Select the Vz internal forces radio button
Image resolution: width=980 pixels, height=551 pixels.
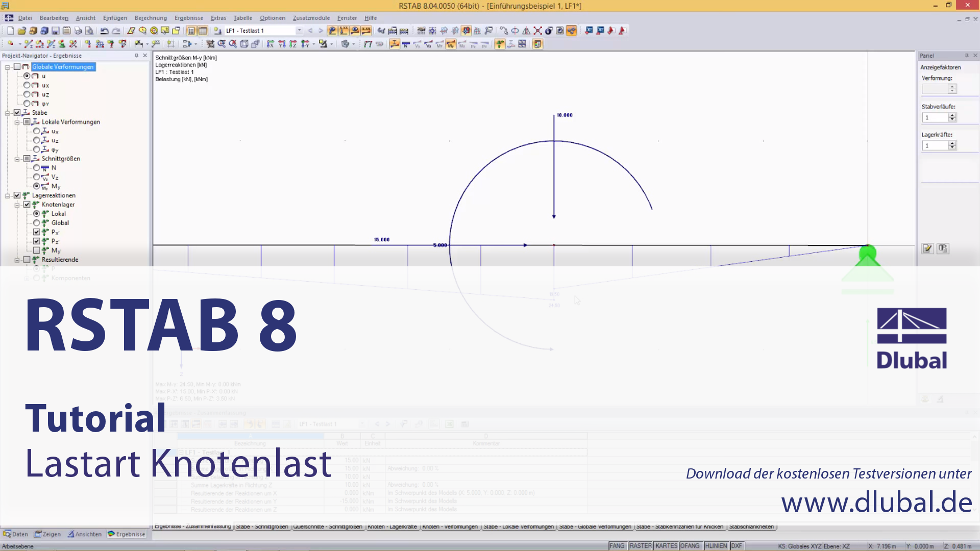37,177
